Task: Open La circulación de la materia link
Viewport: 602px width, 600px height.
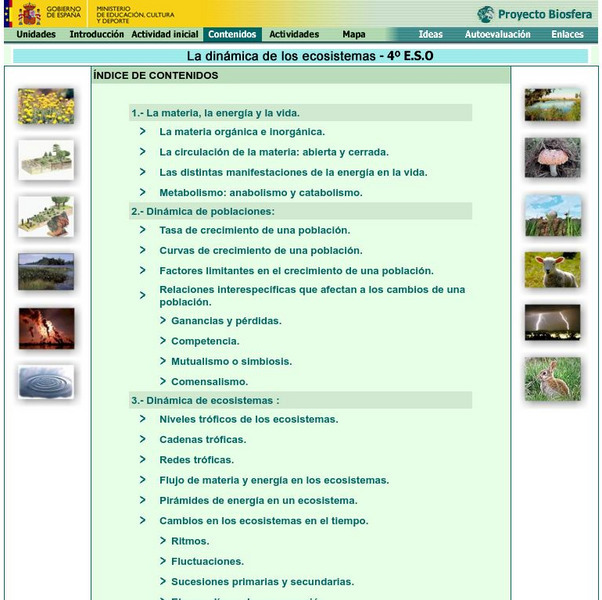Action: [274, 152]
